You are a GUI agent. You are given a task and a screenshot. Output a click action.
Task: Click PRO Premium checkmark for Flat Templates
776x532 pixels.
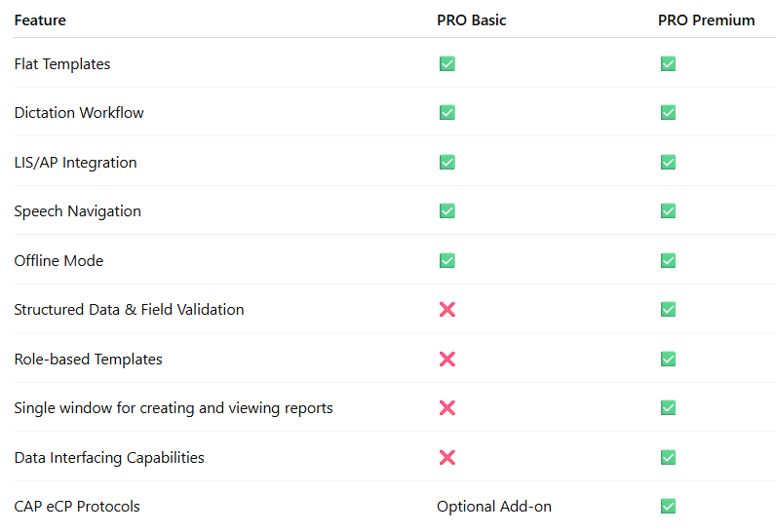pyautogui.click(x=668, y=63)
